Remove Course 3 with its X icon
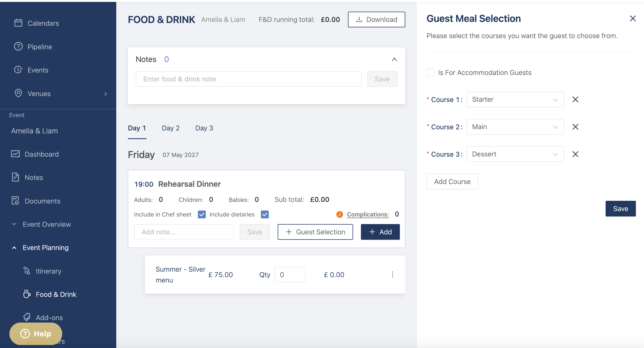The height and width of the screenshot is (348, 644). tap(575, 154)
